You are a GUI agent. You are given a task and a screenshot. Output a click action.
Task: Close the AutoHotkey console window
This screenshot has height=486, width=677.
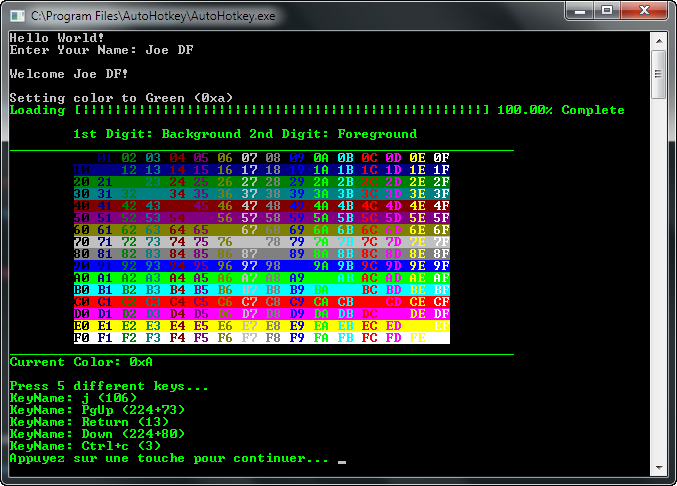click(x=644, y=11)
